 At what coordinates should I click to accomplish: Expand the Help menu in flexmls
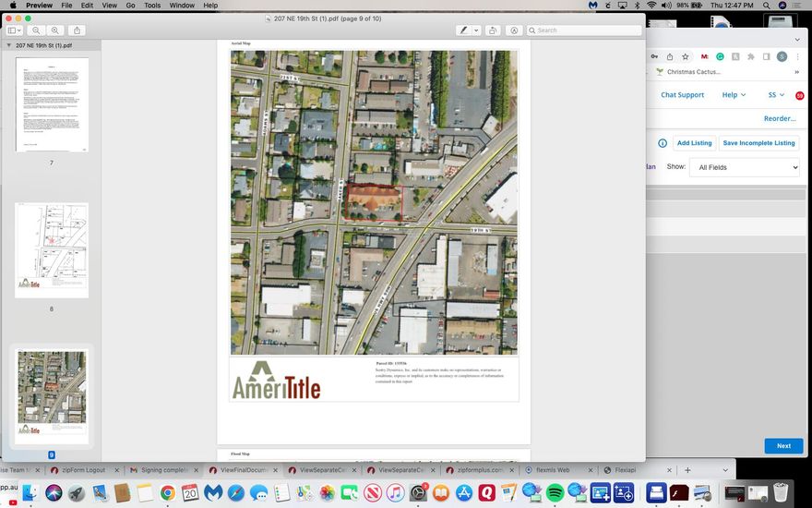734,94
